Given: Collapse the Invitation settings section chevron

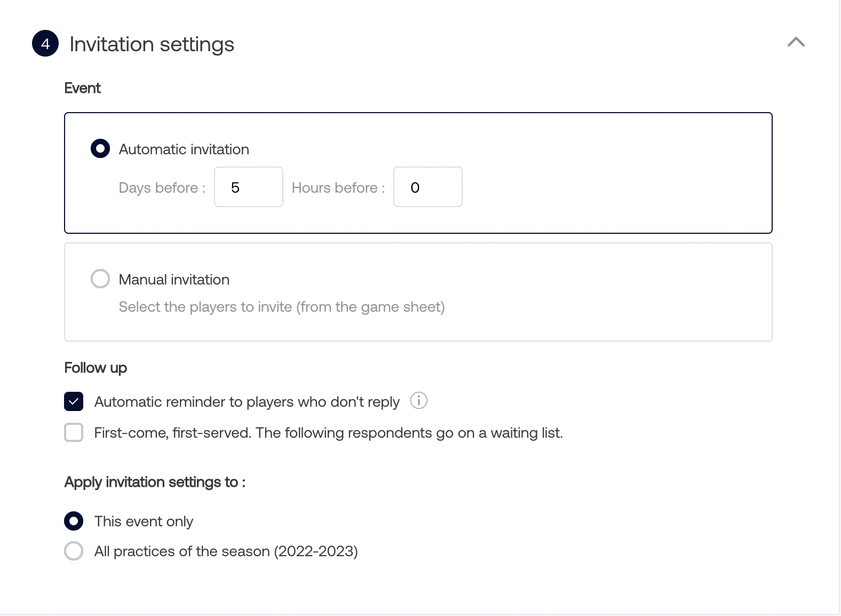Looking at the screenshot, I should (x=796, y=42).
